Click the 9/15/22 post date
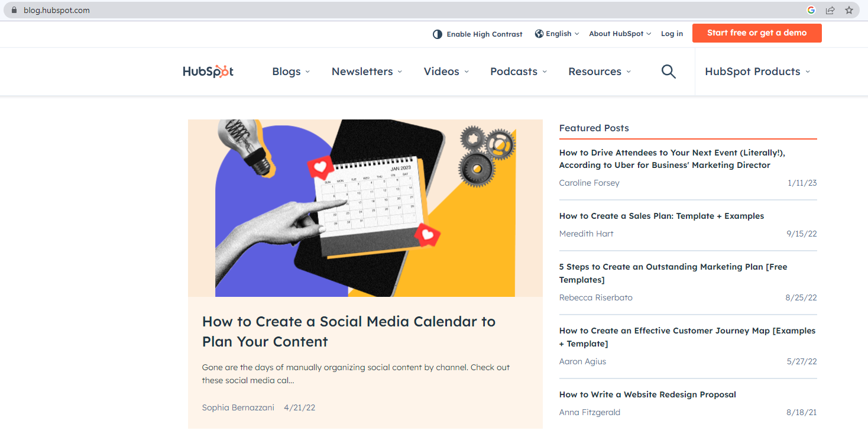This screenshot has width=868, height=437. click(x=802, y=234)
